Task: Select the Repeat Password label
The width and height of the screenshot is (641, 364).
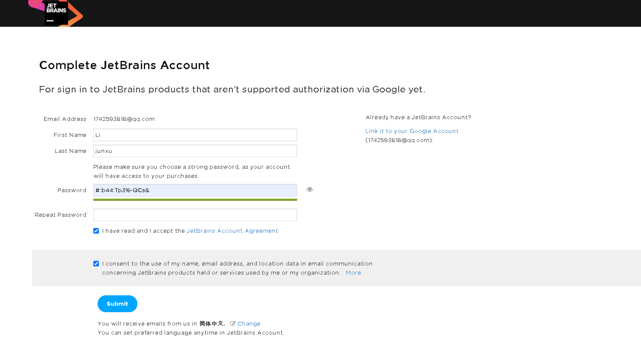Action: tap(60, 215)
